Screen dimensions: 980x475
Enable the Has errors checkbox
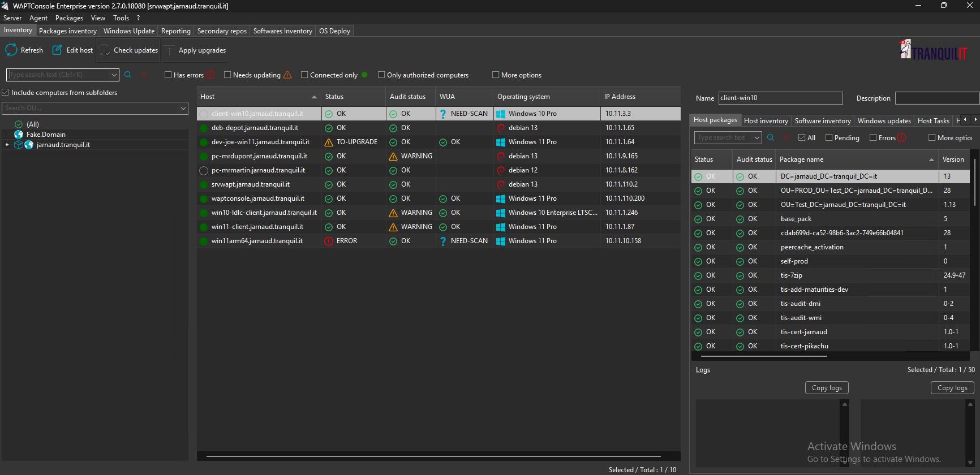point(168,75)
